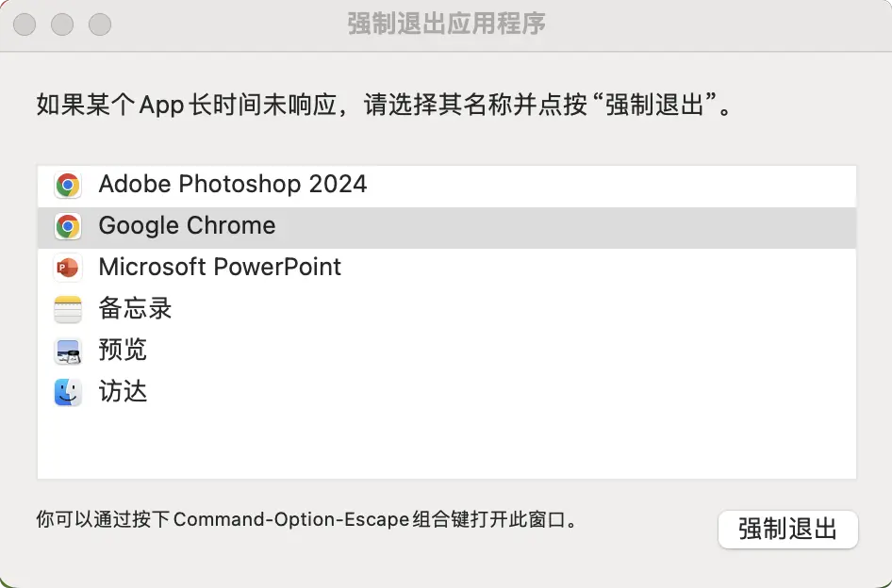
Task: Click the Command-Option-Escape hint text
Action: coord(306,519)
